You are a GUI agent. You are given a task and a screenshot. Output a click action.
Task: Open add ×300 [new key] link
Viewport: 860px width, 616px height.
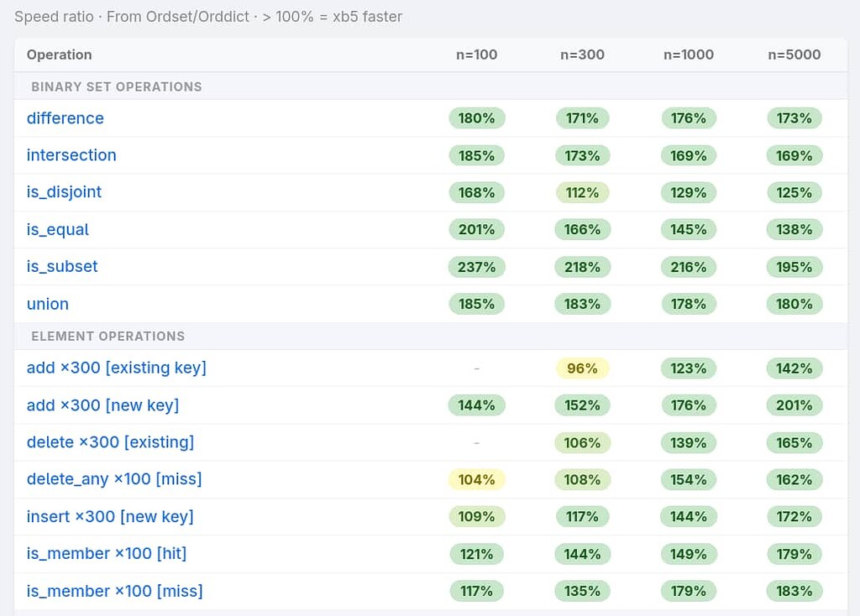pos(102,405)
